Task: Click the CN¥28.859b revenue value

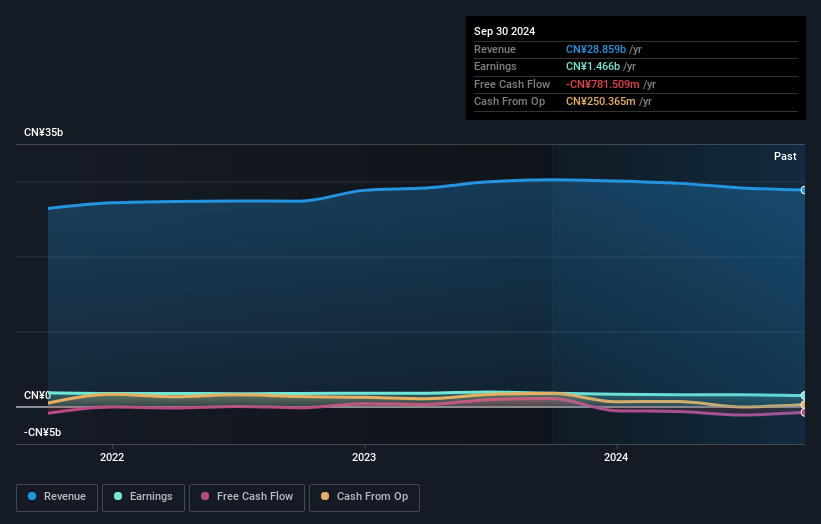Action: click(596, 49)
